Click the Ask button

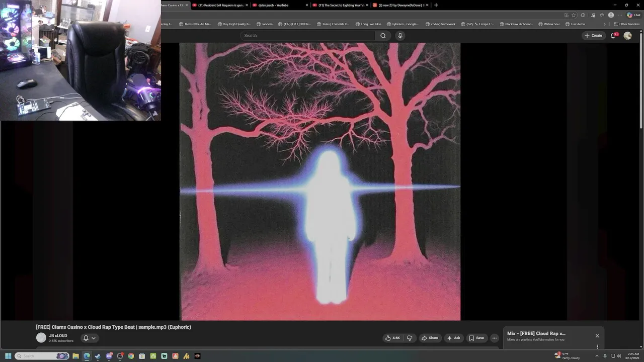point(453,338)
